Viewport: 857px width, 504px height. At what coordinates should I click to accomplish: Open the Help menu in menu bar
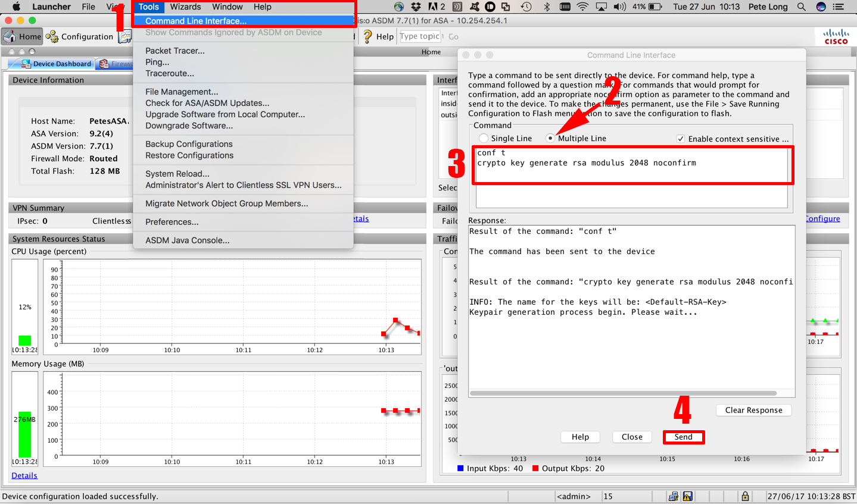(263, 7)
